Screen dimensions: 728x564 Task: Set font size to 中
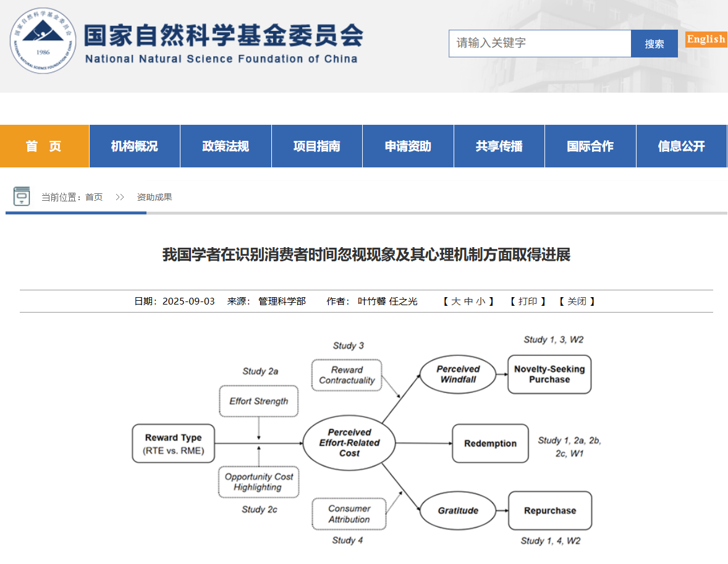(x=468, y=301)
